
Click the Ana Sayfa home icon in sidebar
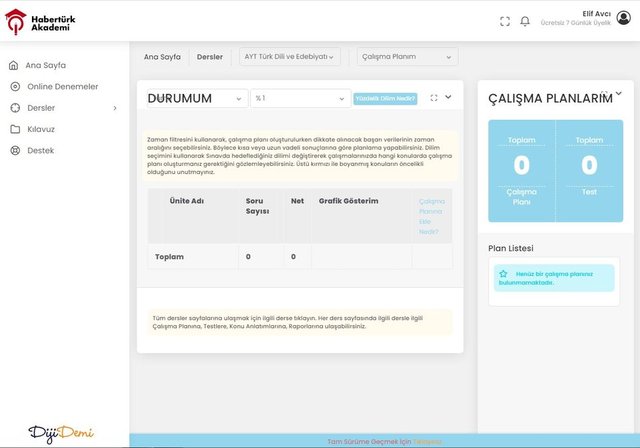tap(14, 65)
